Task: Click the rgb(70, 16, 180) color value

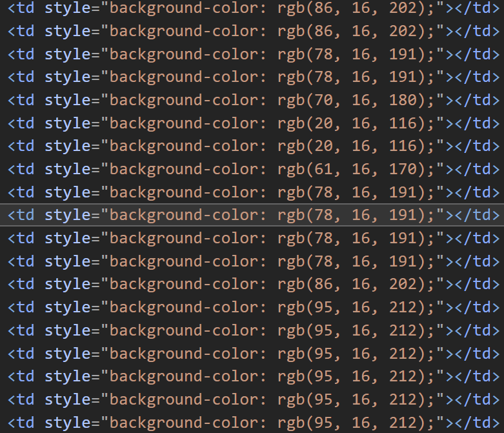Action: pos(352,100)
